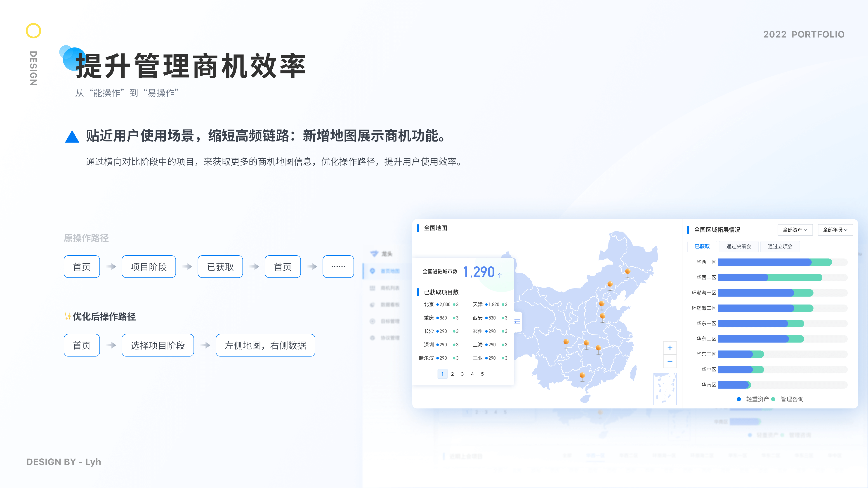The width and height of the screenshot is (868, 488).
Task: Select the 西安 530 row
Action: point(490,318)
